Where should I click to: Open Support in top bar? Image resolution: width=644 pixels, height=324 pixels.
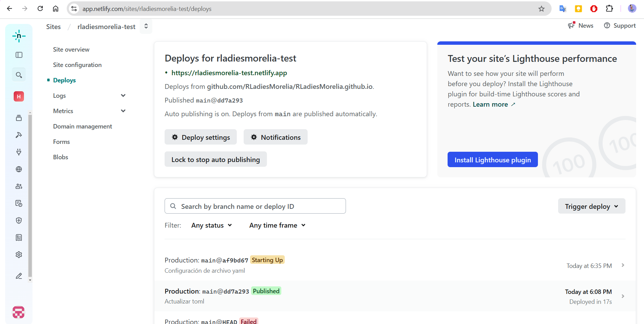620,26
